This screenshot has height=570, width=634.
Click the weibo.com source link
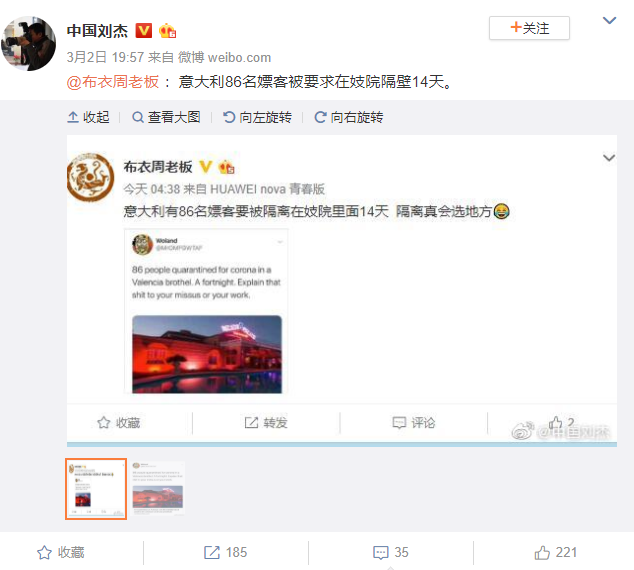239,57
